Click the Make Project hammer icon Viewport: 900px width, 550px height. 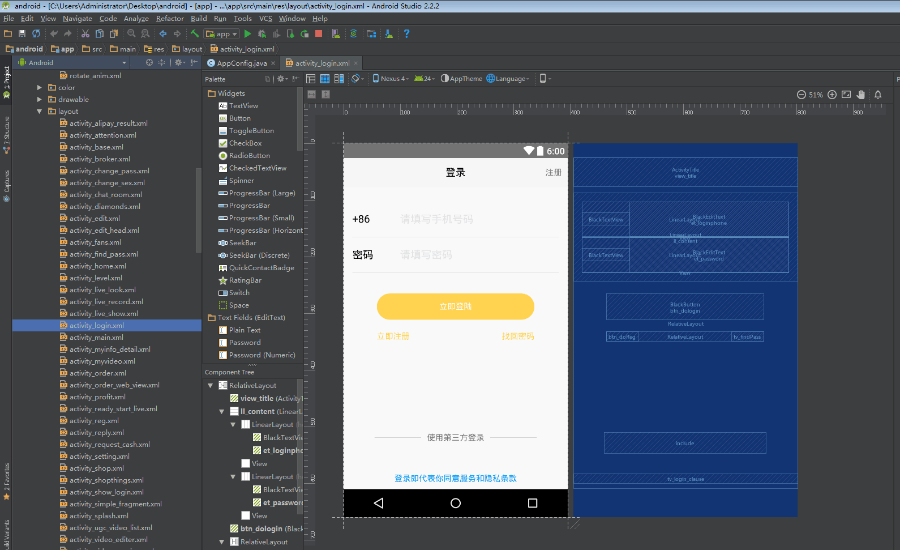(x=195, y=33)
